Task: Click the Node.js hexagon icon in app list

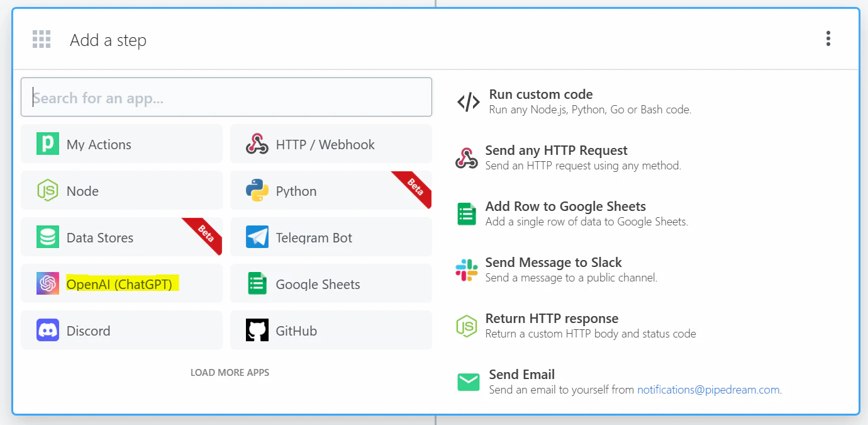Action: pos(48,191)
